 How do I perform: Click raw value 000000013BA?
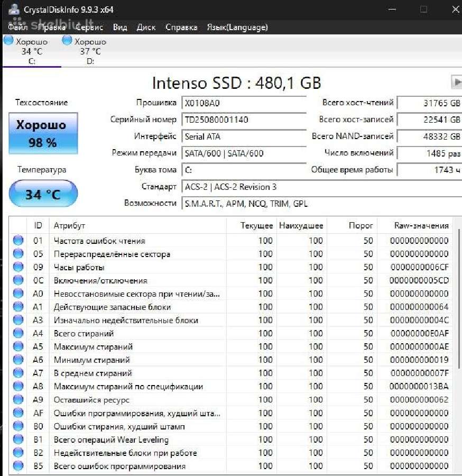[x=419, y=387]
